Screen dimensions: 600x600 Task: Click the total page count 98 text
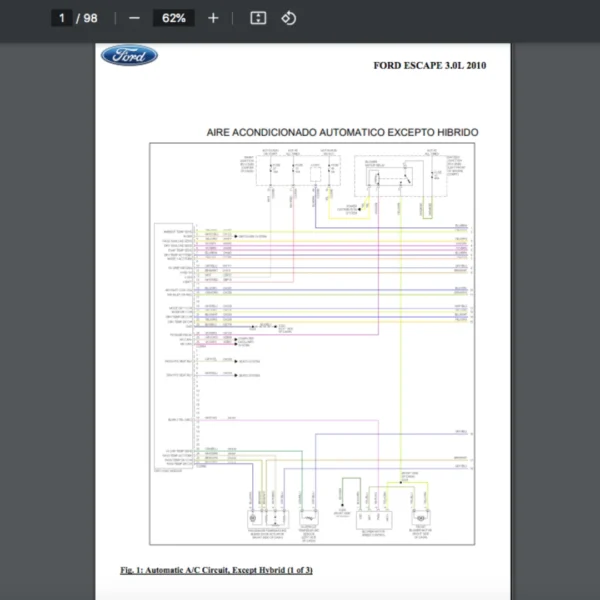pyautogui.click(x=90, y=18)
